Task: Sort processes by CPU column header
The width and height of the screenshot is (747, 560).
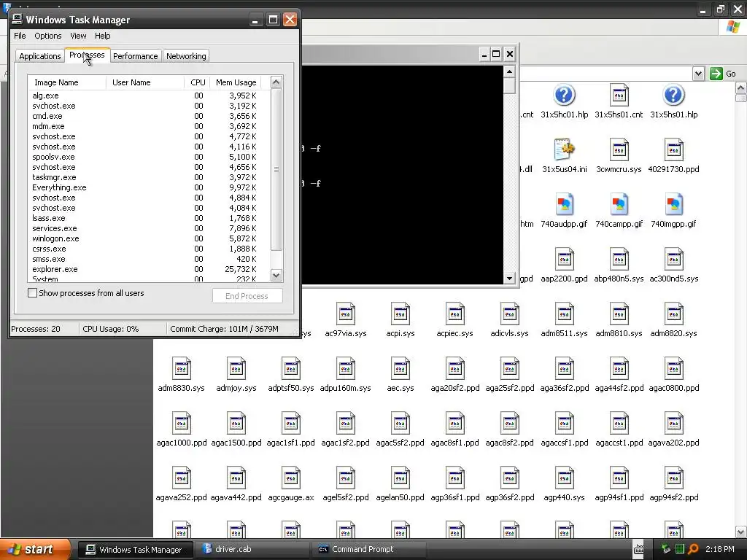Action: [x=197, y=82]
